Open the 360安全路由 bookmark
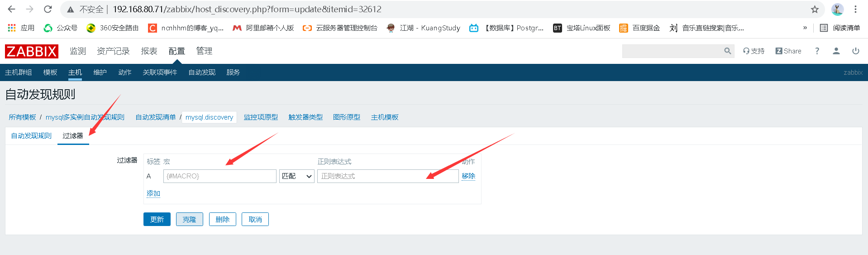 (x=113, y=28)
